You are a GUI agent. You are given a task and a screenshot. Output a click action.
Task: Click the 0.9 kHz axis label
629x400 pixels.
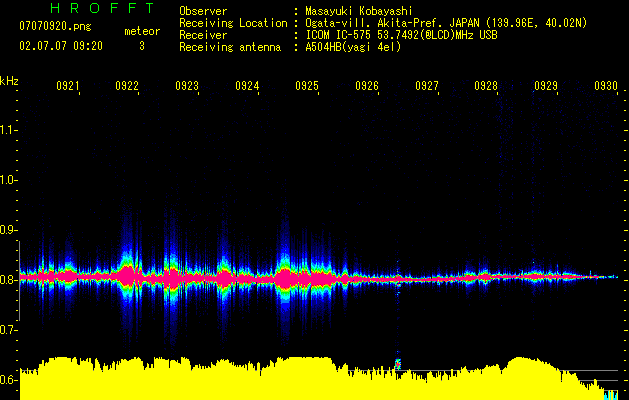click(x=7, y=230)
